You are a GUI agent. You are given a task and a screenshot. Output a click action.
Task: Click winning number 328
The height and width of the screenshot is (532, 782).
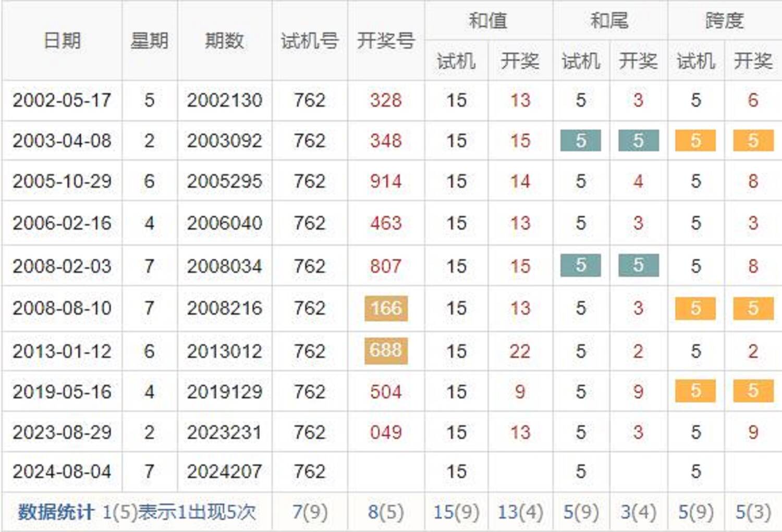point(386,100)
